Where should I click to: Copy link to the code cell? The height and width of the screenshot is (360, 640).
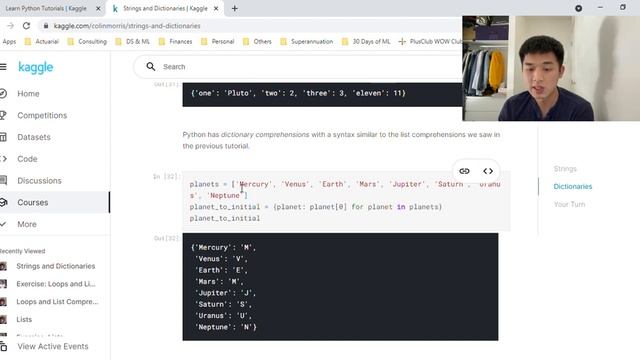464,171
